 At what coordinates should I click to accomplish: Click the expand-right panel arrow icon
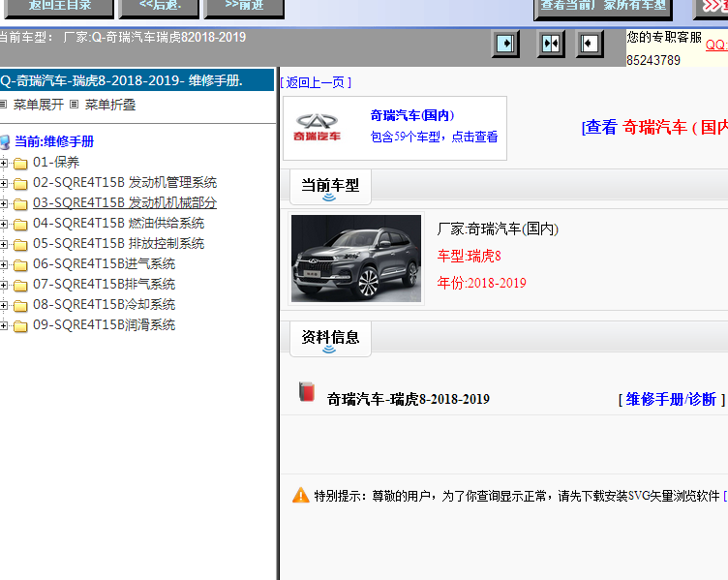[505, 44]
